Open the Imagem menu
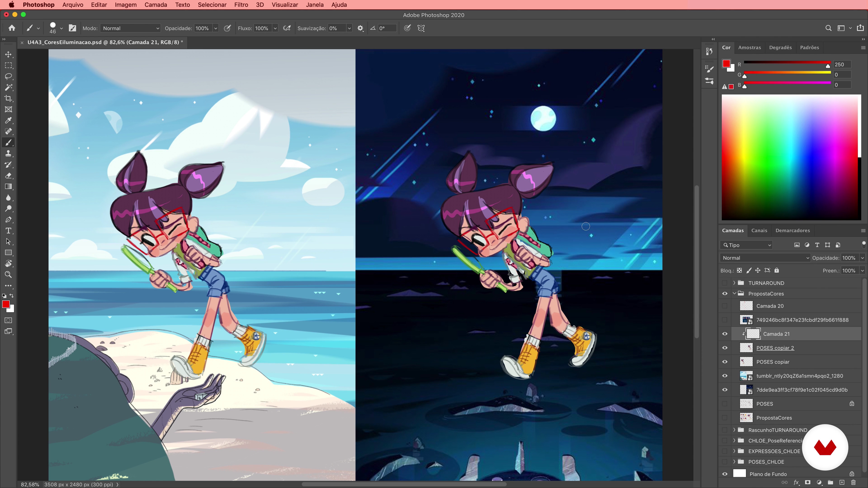The image size is (868, 488). (126, 5)
